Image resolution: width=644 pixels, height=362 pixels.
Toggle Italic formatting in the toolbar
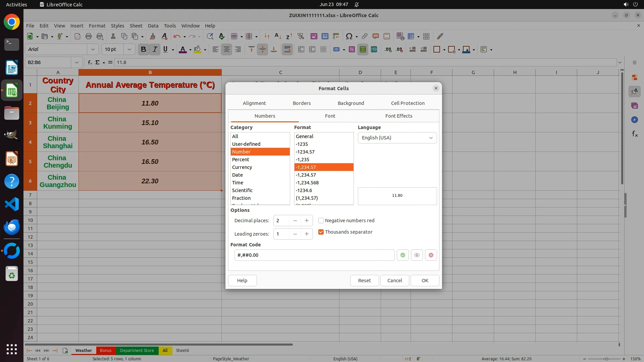155,50
